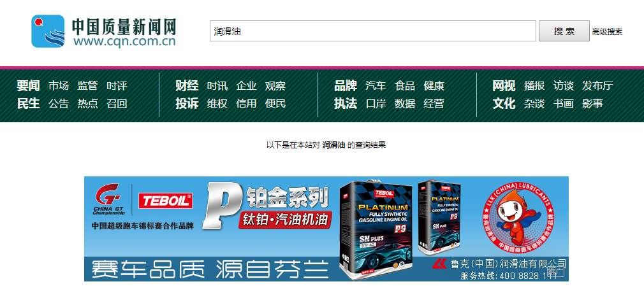
Task: Select the 时评 menu item
Action: (117, 86)
